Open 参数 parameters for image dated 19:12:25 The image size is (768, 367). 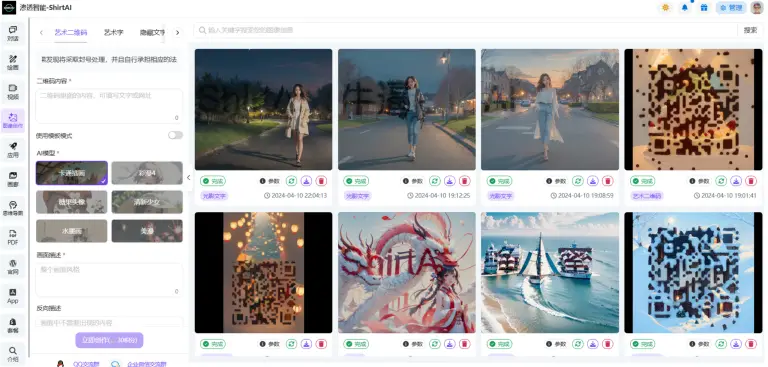point(412,181)
